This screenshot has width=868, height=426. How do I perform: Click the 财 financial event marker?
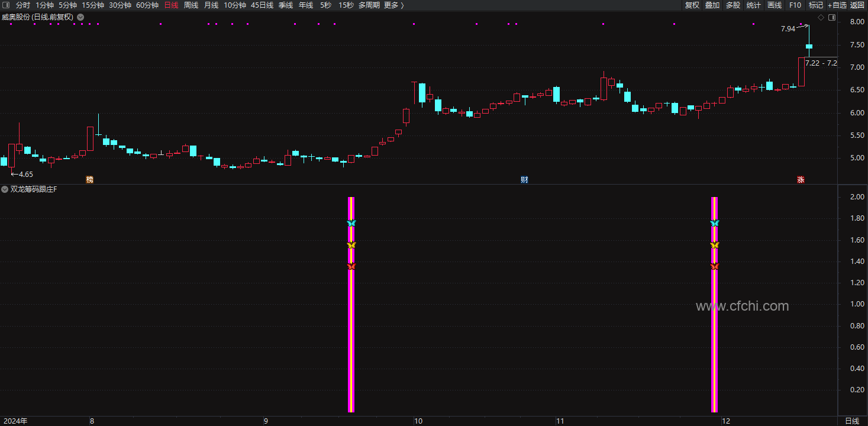pyautogui.click(x=524, y=180)
